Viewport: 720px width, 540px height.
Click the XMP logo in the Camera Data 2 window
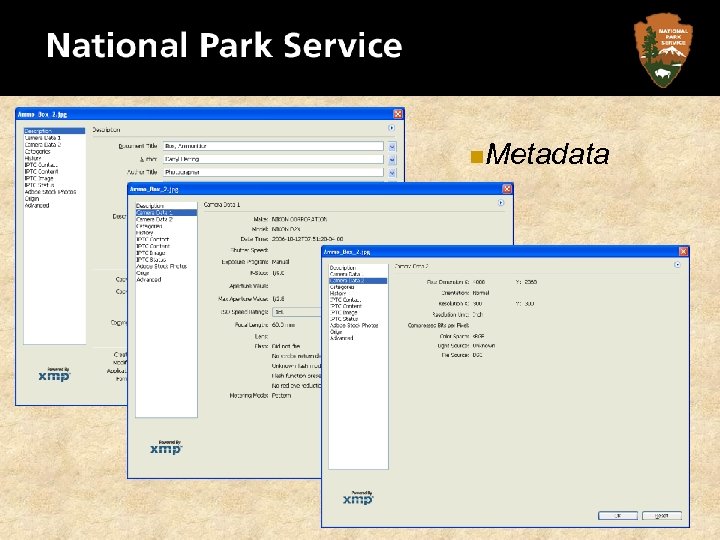point(358,498)
